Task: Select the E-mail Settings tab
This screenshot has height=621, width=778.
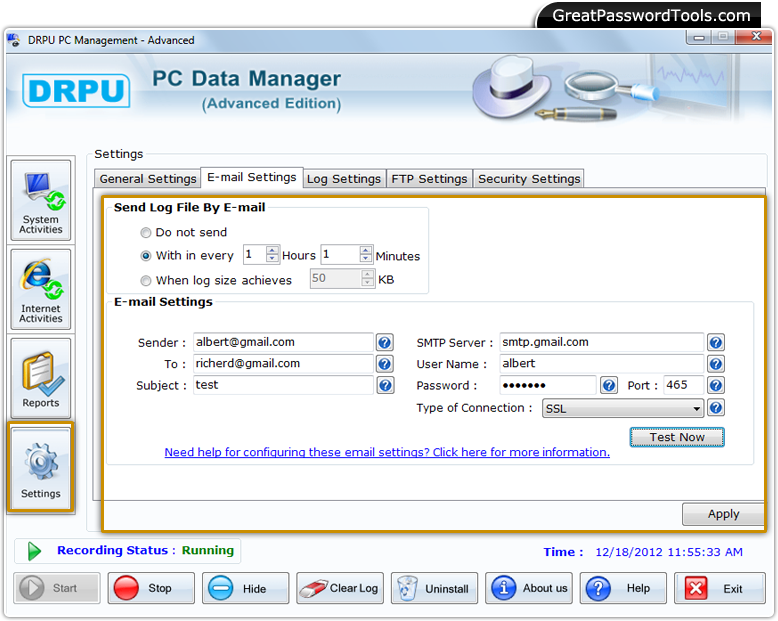Action: click(x=252, y=177)
